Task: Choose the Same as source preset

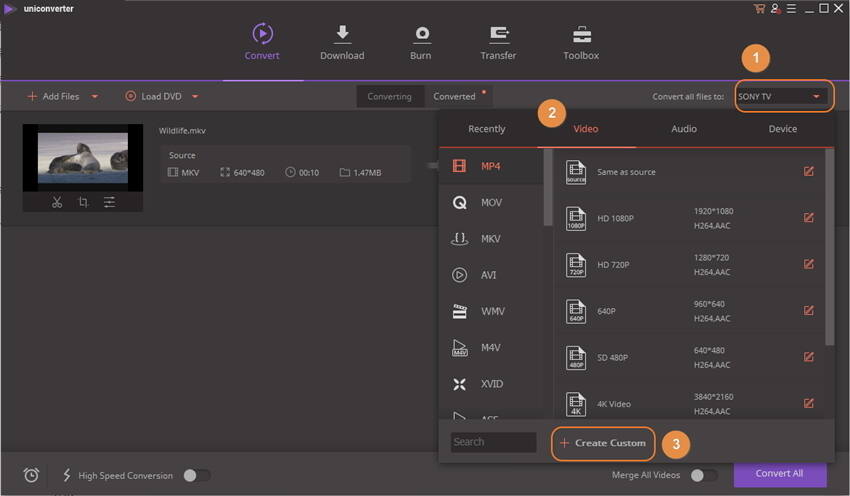Action: pos(690,172)
